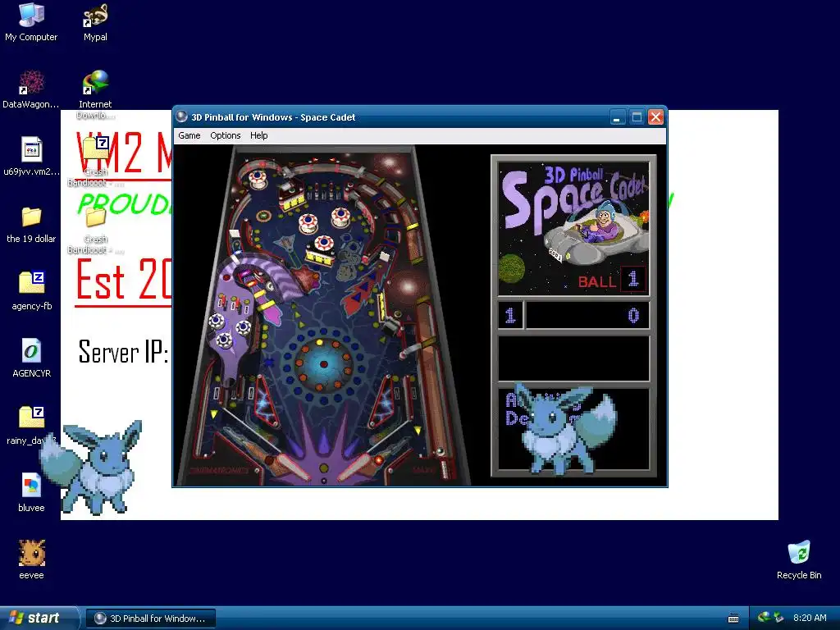Open the Options menu

(x=225, y=135)
